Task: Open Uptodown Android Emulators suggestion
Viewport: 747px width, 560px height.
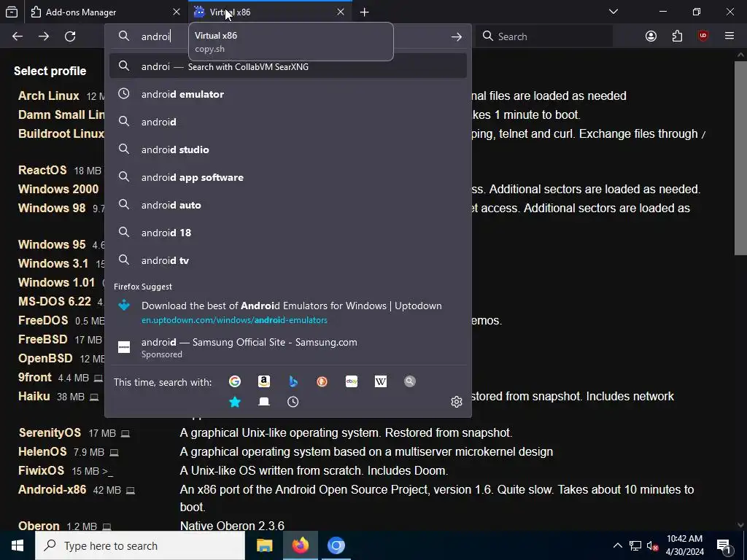Action: point(288,312)
